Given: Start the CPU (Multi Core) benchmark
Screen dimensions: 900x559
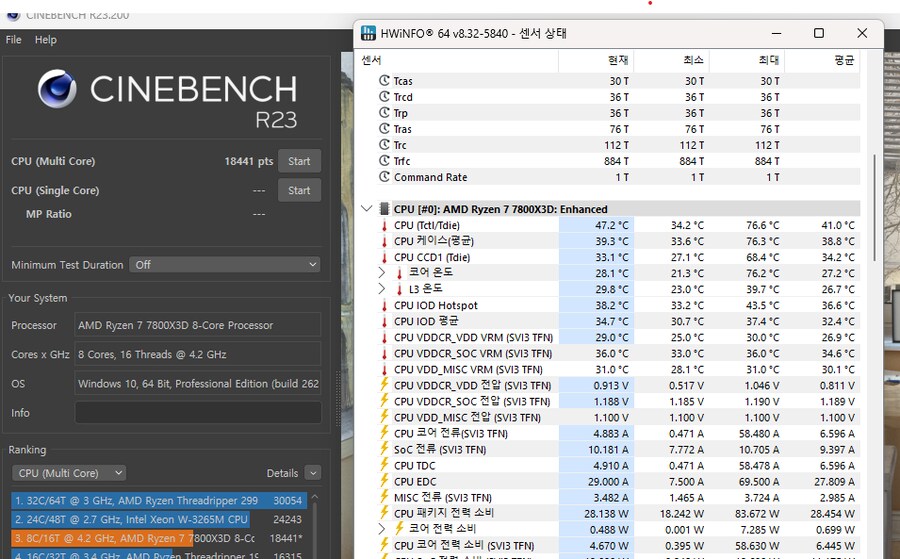Looking at the screenshot, I should (299, 161).
